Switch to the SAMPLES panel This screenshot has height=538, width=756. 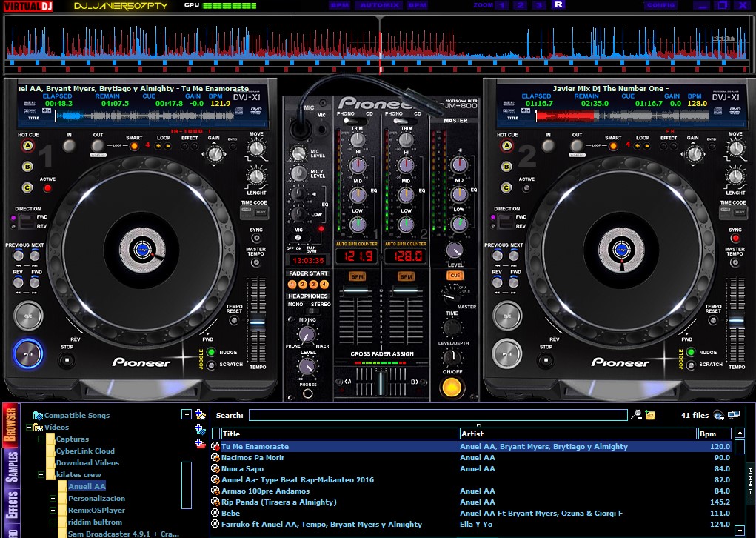[10, 464]
